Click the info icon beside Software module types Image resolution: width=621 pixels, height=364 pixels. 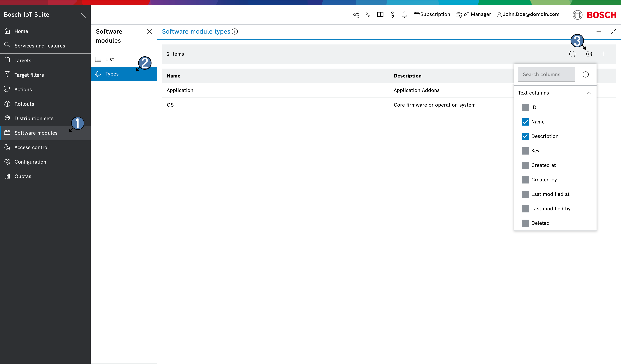pos(235,32)
